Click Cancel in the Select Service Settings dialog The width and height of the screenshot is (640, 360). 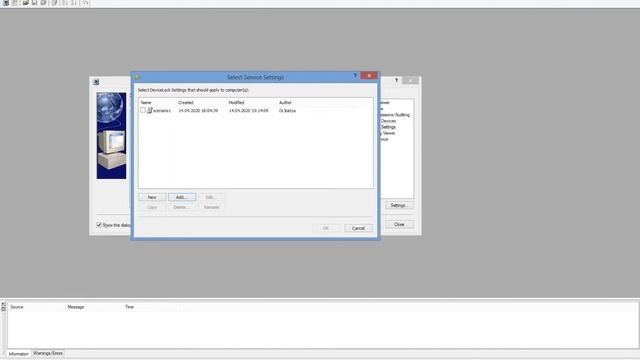[x=358, y=228]
